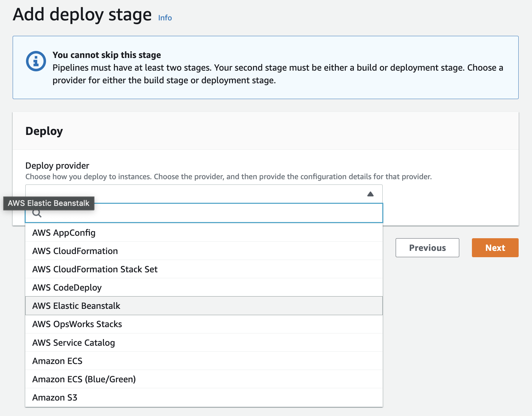Choose AWS Elastic Beanstalk option
The height and width of the screenshot is (416, 532).
click(x=204, y=306)
